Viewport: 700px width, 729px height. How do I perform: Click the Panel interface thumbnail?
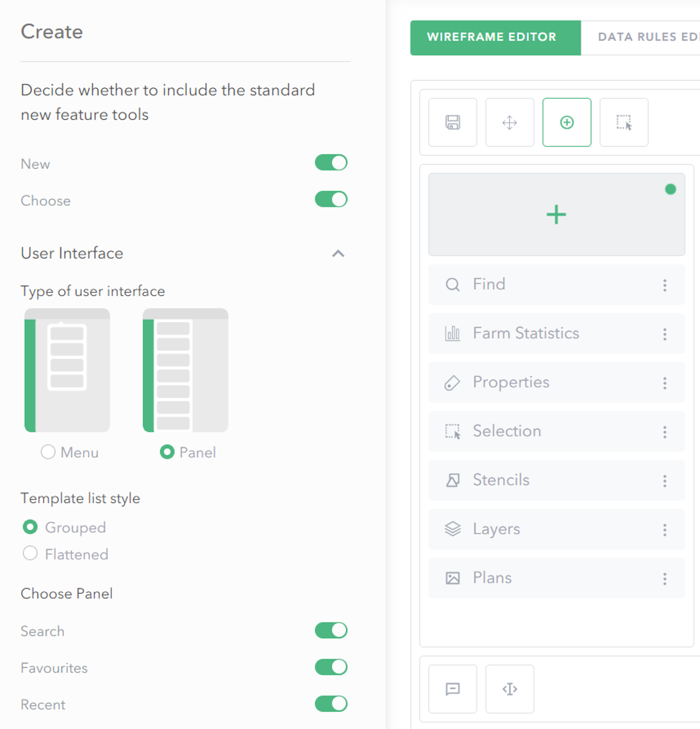point(185,370)
